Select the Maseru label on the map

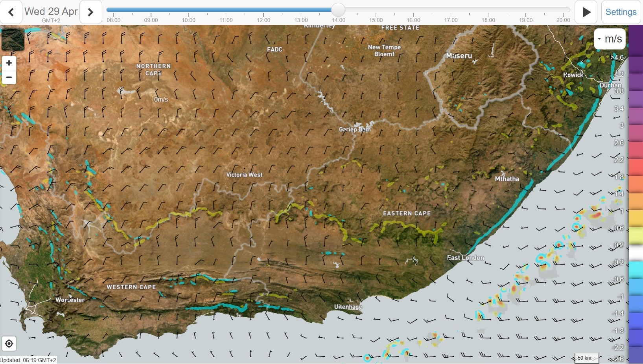pos(459,56)
